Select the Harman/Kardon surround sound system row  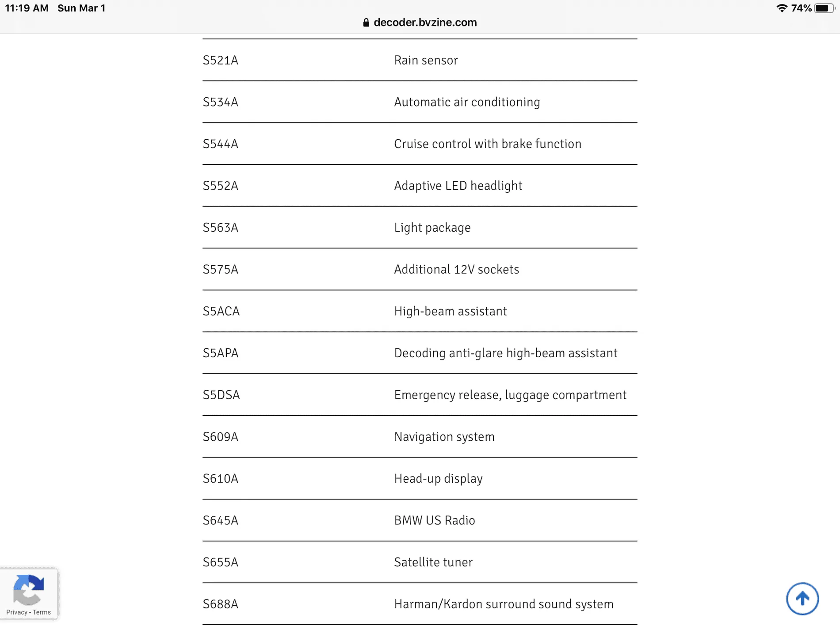(420, 604)
